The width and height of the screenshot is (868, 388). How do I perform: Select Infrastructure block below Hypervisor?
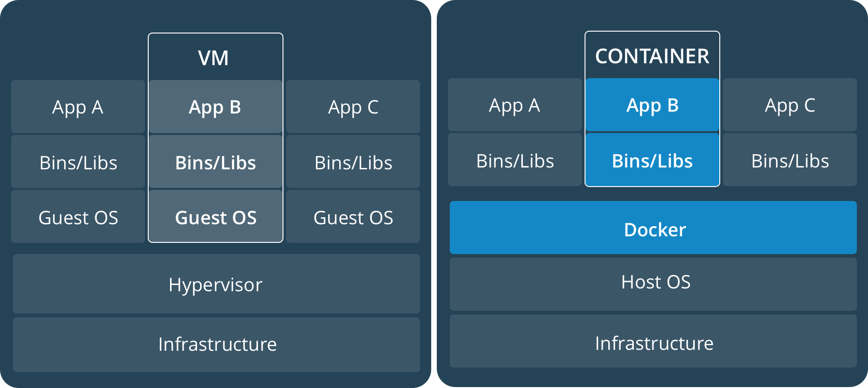(x=216, y=345)
